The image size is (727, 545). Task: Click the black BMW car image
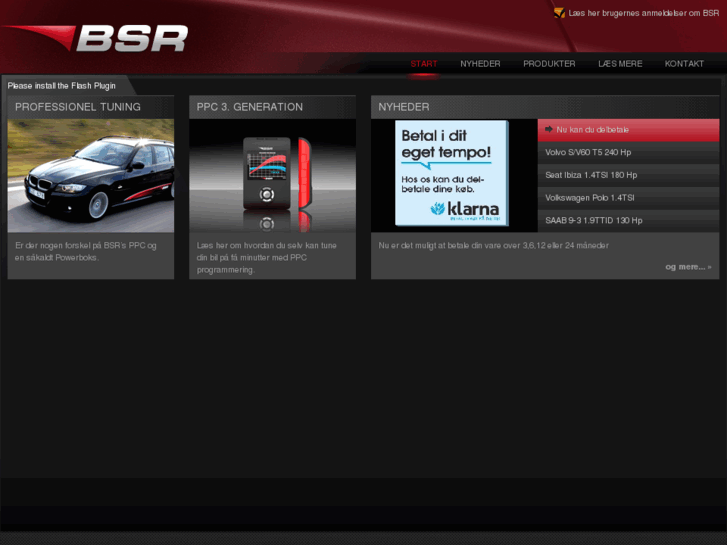91,175
